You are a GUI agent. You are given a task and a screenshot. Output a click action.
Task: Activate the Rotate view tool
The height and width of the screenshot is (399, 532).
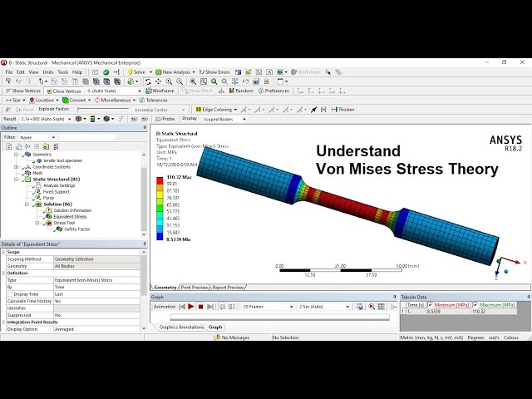[x=148, y=81]
